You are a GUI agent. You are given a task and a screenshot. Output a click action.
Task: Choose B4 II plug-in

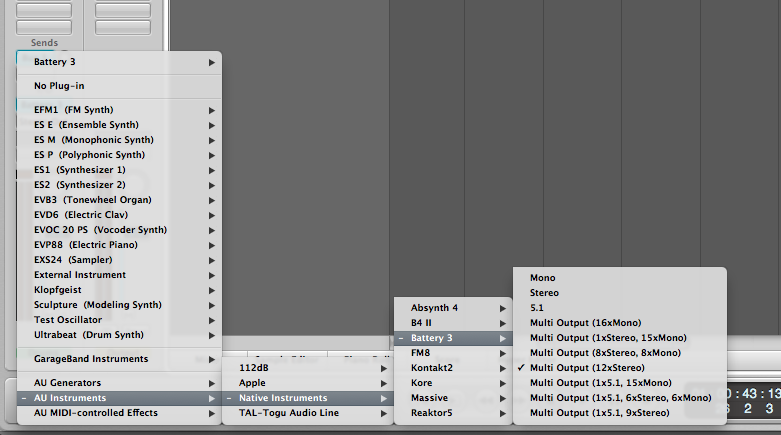(453, 322)
